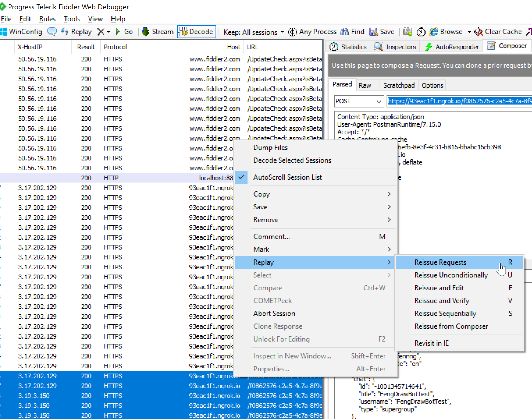532x419 pixels.
Task: Sort sessions by Result column header
Action: pos(86,47)
